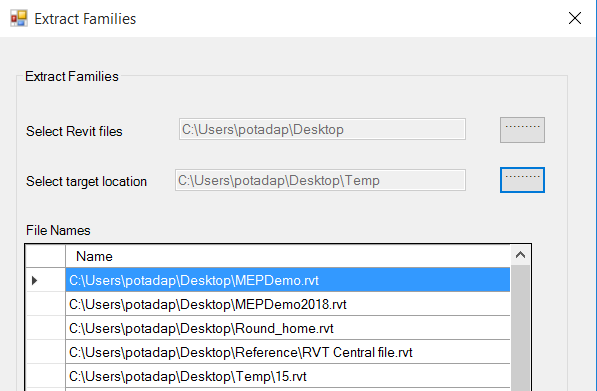The image size is (597, 391).
Task: Select the Temp\15.rvt file row
Action: tap(288, 376)
